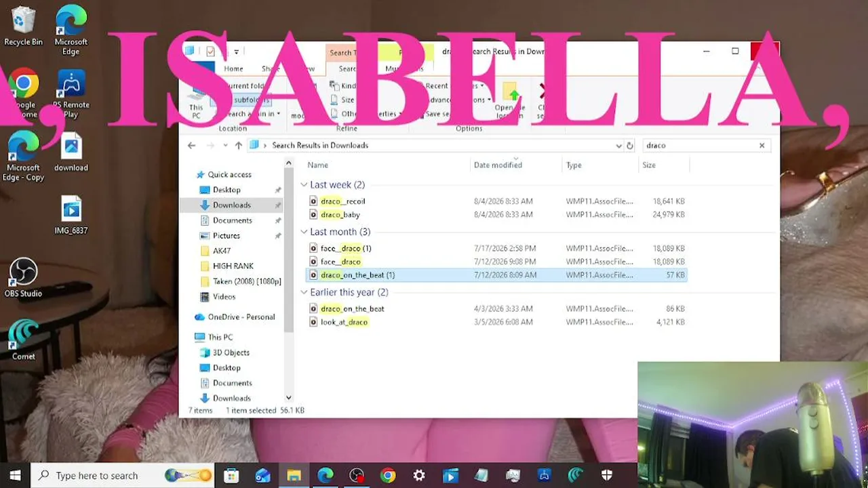Open the Google Chrome desktop shortcut

[x=23, y=94]
